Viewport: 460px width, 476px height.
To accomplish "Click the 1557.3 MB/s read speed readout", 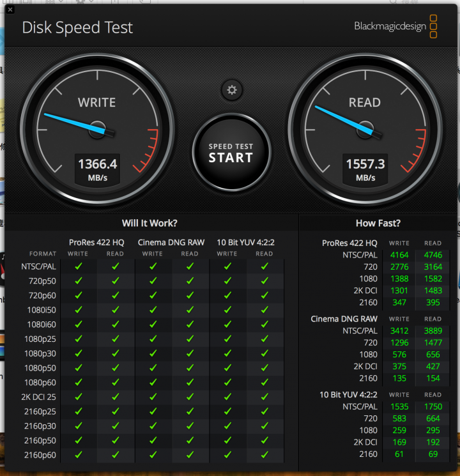I will click(365, 169).
